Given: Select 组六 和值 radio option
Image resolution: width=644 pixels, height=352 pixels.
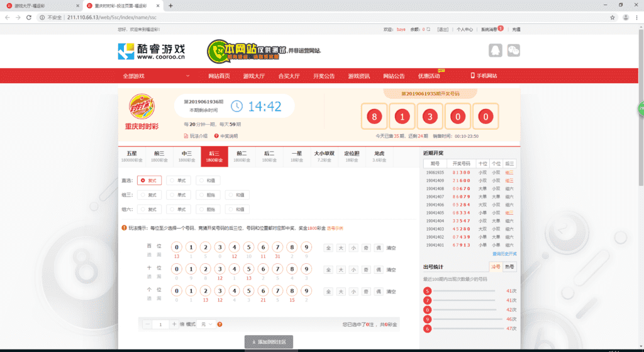Looking at the screenshot, I should [237, 209].
